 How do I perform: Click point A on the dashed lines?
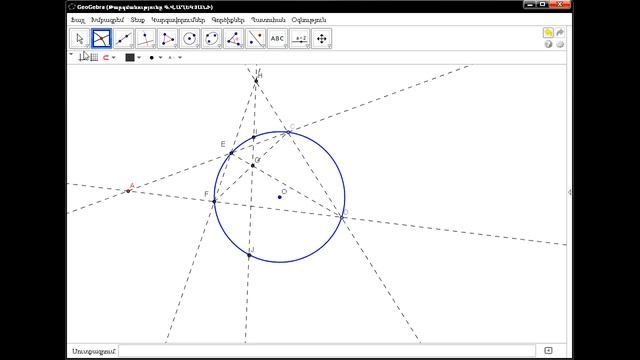[x=128, y=191]
